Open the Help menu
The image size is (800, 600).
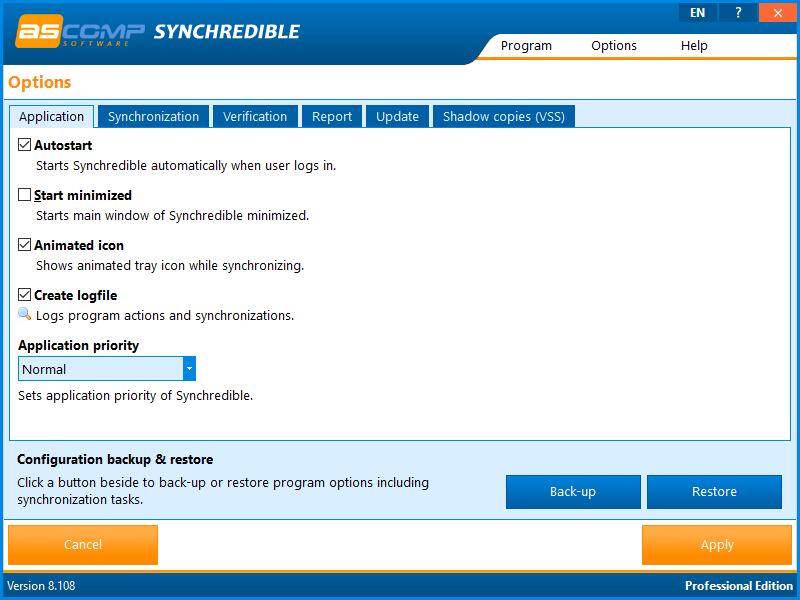click(693, 45)
